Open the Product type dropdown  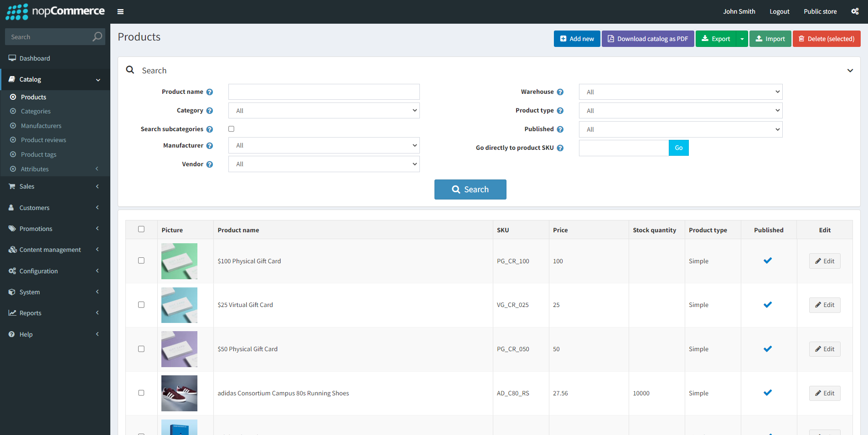pos(681,111)
